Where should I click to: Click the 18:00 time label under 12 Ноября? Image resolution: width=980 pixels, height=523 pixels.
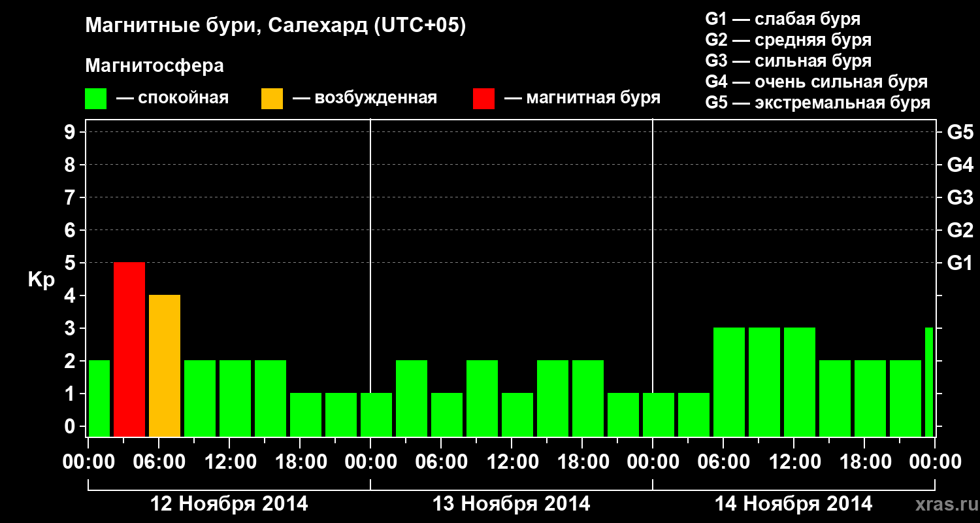(x=300, y=462)
